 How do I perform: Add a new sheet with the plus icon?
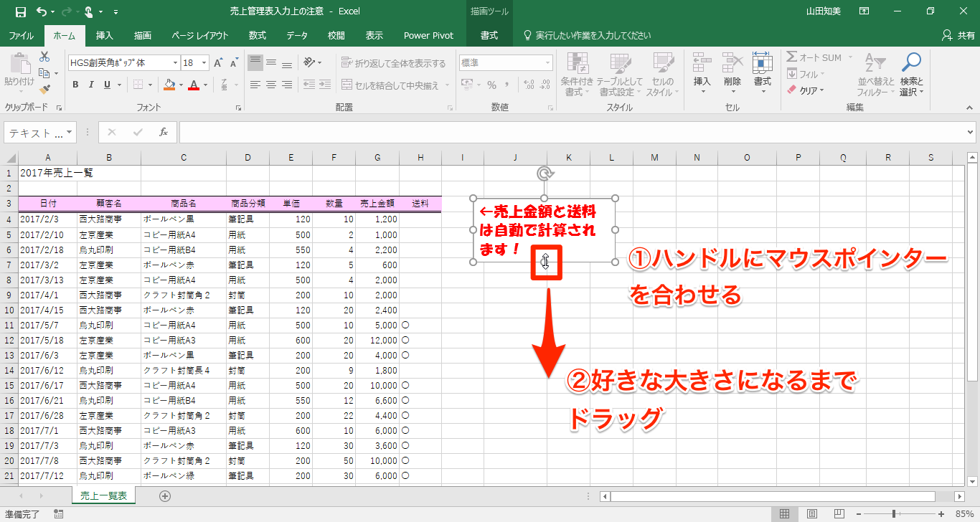165,495
